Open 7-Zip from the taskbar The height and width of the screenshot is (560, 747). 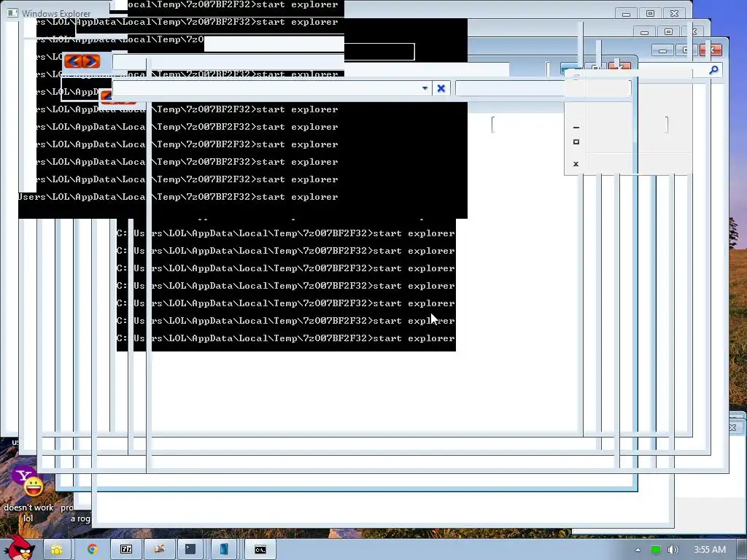(x=126, y=550)
